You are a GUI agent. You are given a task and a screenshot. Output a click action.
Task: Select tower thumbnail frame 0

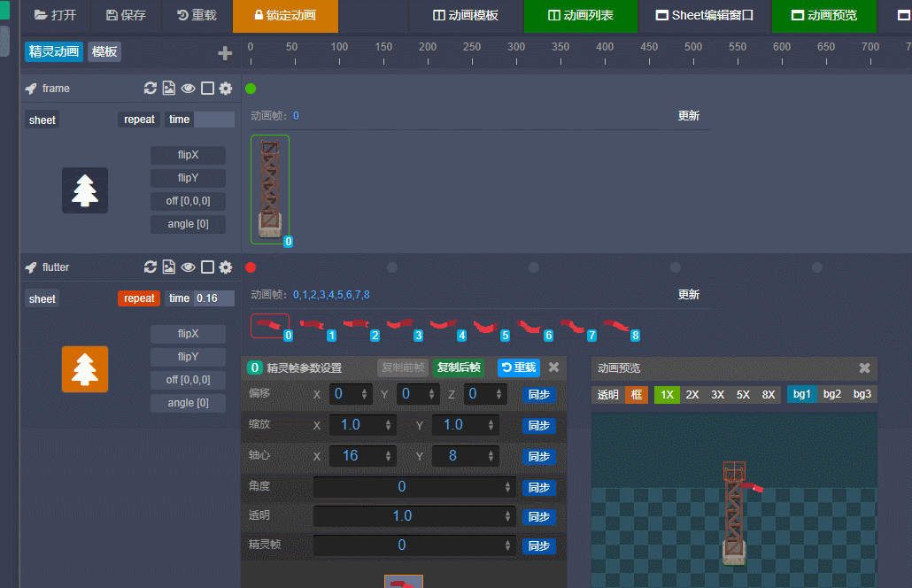point(270,190)
